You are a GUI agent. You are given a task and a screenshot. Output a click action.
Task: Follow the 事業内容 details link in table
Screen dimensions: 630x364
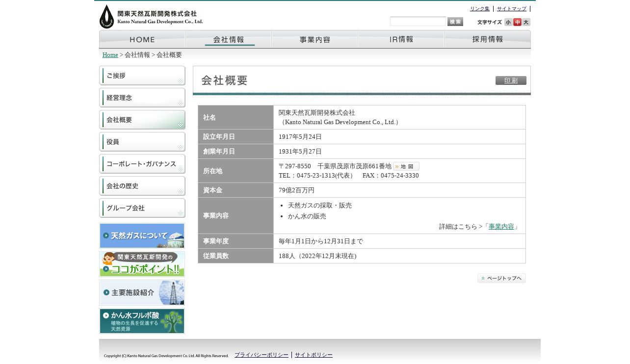pyautogui.click(x=501, y=227)
